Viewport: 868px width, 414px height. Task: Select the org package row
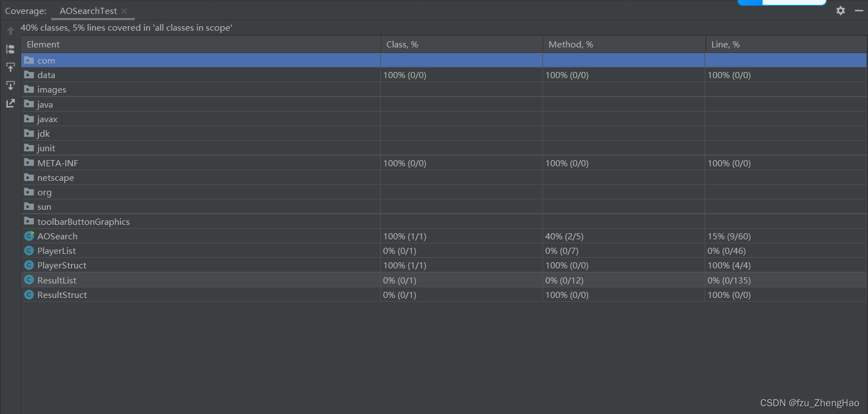(x=444, y=192)
